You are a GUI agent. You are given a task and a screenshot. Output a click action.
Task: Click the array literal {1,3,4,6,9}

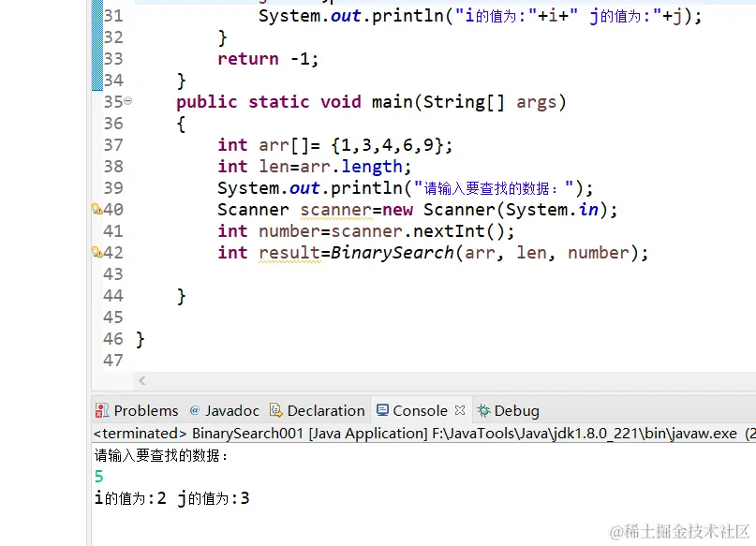[x=387, y=145]
